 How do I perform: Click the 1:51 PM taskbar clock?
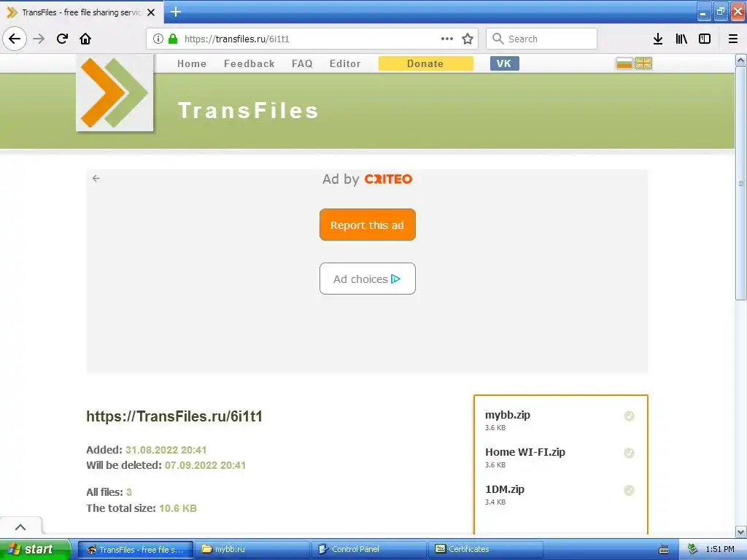click(x=720, y=549)
